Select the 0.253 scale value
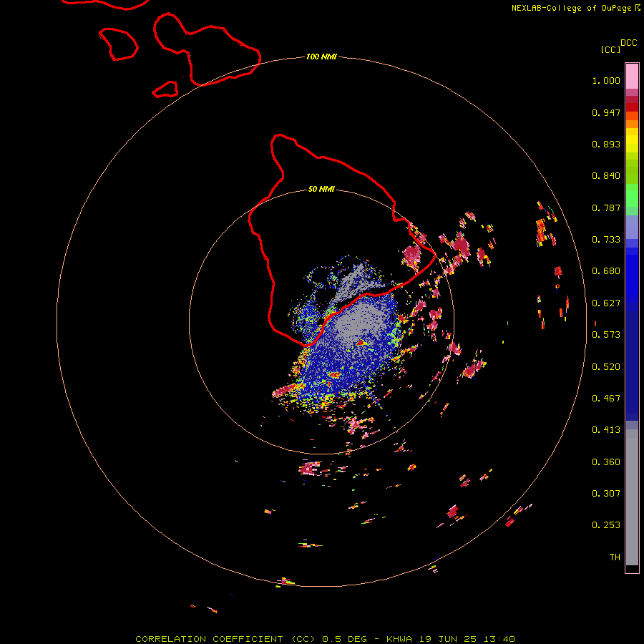 click(606, 525)
